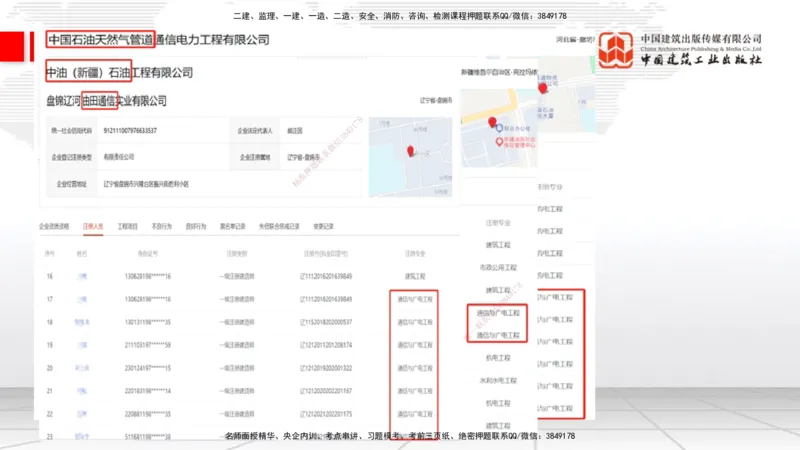800x450 pixels.
Task: Click the name link in row 21
Action: (82, 391)
